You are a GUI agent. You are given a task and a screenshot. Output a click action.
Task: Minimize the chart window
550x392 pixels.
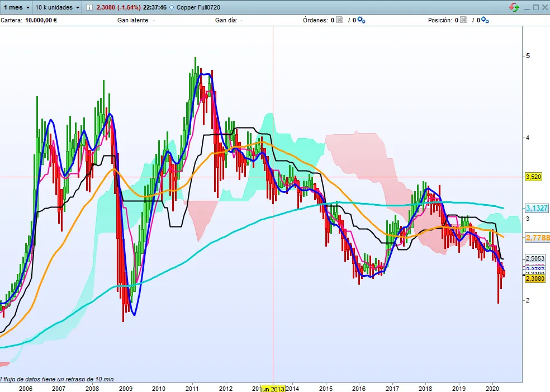click(x=526, y=7)
